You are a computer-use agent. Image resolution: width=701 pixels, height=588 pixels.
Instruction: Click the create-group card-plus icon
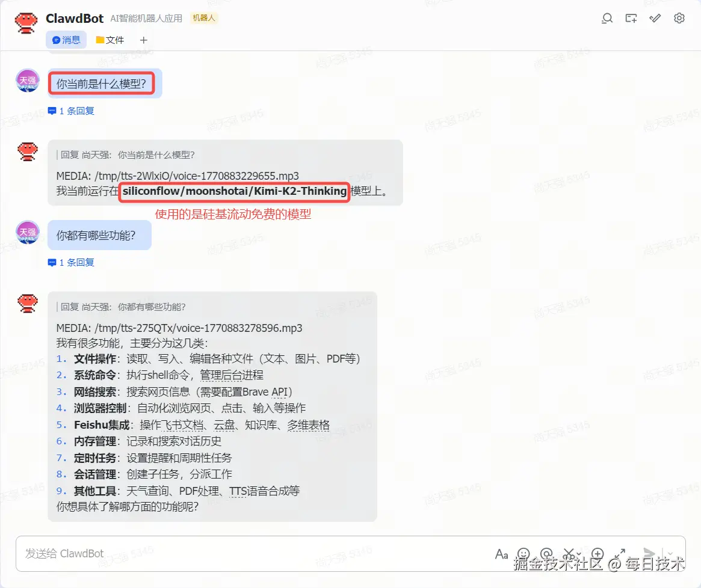point(631,18)
